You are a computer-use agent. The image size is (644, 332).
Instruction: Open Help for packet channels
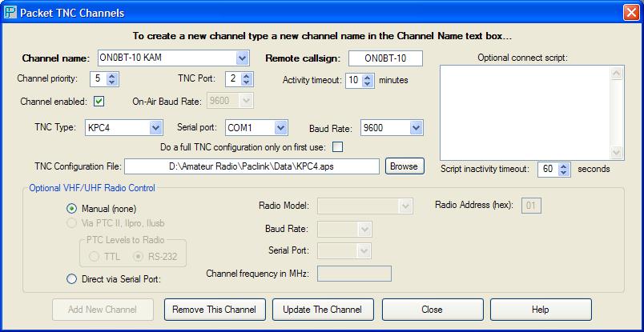click(x=541, y=310)
